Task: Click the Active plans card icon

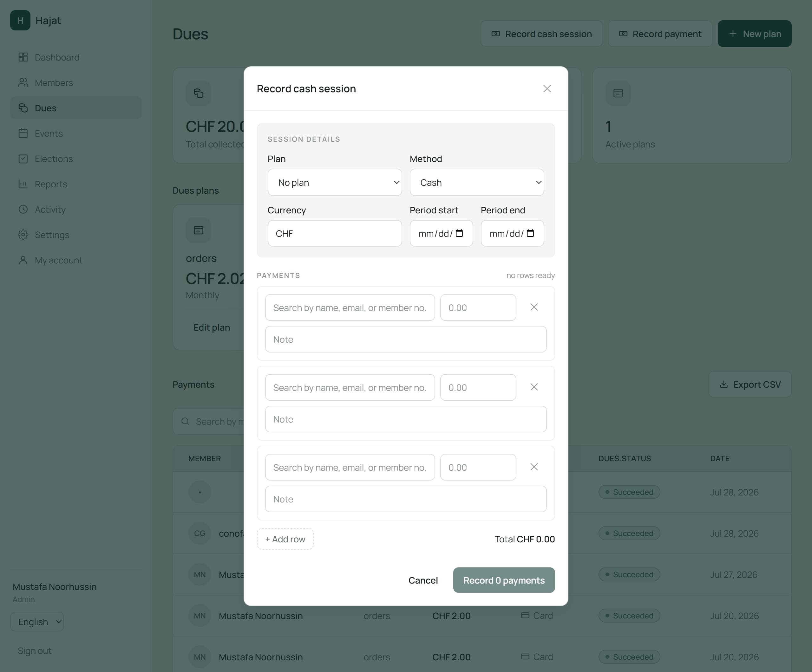Action: (618, 93)
